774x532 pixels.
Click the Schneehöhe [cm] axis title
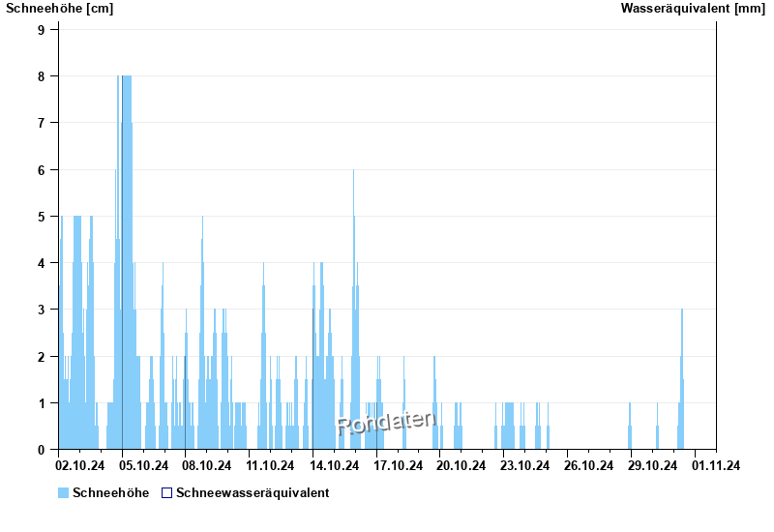60,9
